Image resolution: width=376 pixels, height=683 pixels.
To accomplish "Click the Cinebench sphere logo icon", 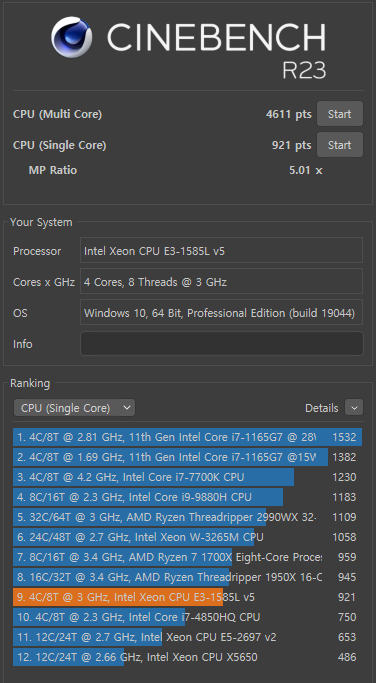I will (71, 37).
